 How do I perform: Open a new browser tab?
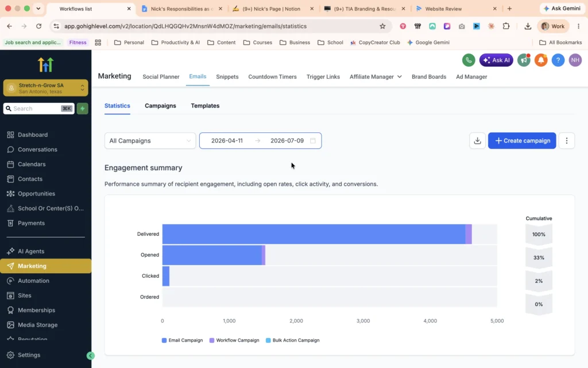pyautogui.click(x=509, y=8)
